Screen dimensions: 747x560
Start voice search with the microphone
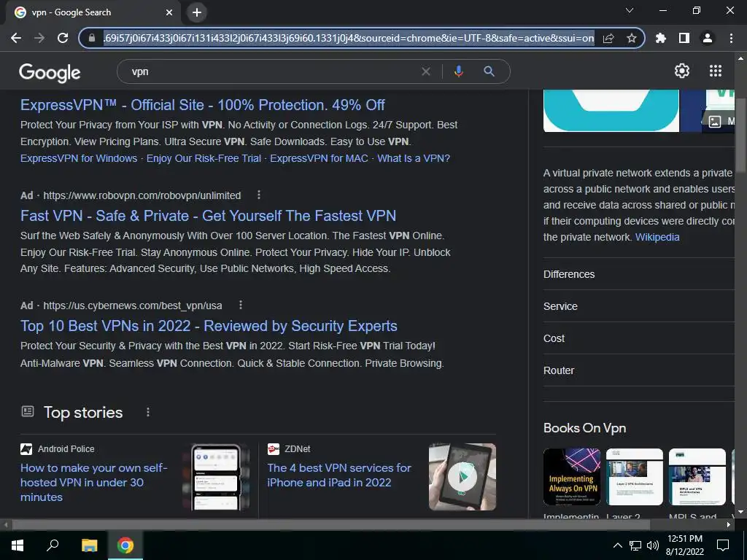click(459, 71)
